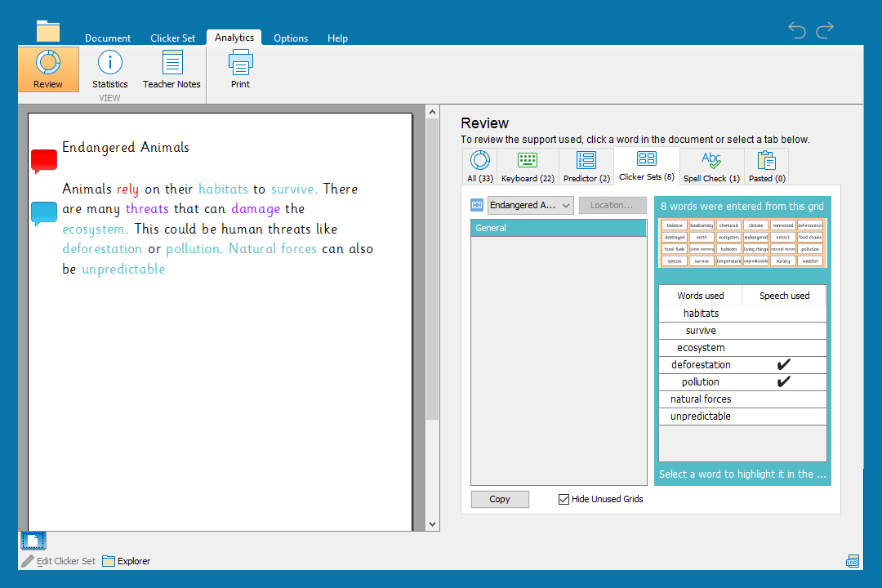
Task: Open the Explorer at the bottom
Action: (127, 561)
